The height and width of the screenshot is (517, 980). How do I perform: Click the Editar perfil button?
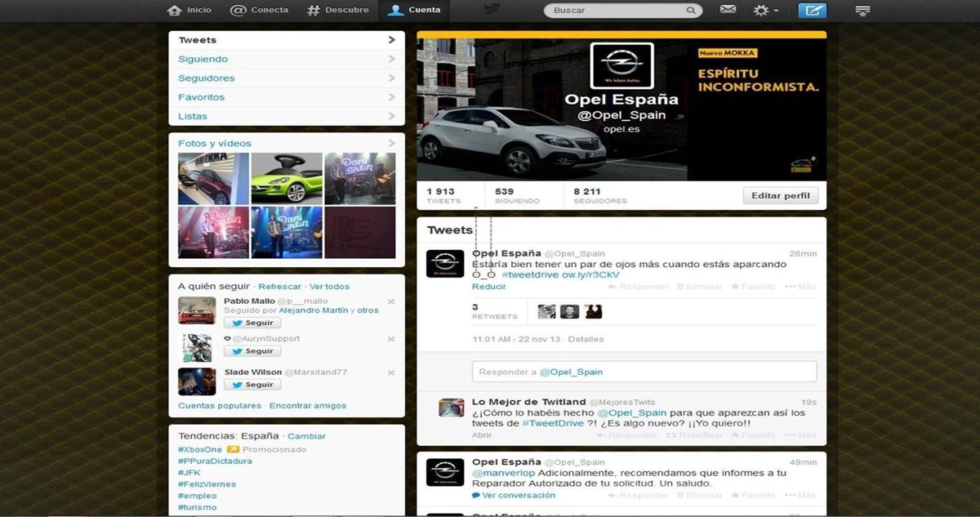[x=780, y=195]
